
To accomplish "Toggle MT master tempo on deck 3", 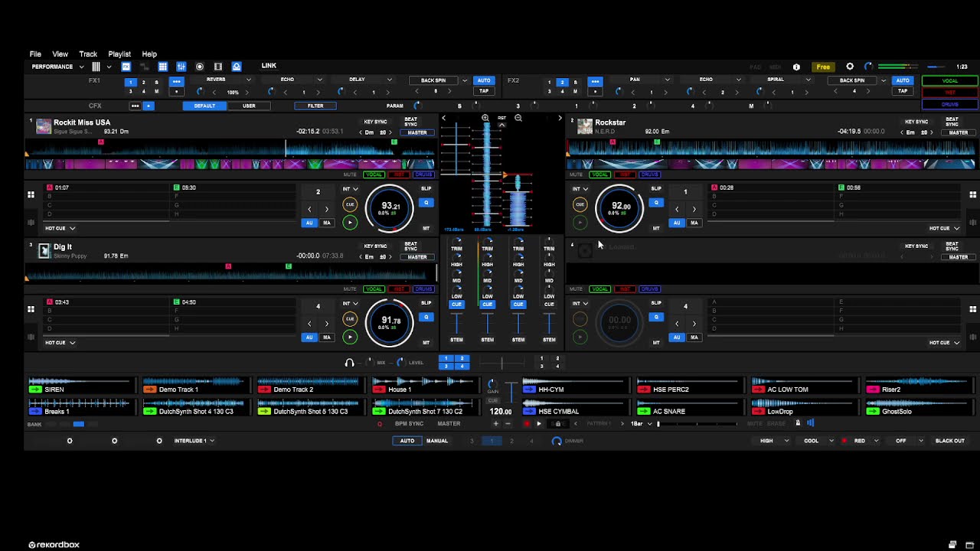I will (426, 343).
